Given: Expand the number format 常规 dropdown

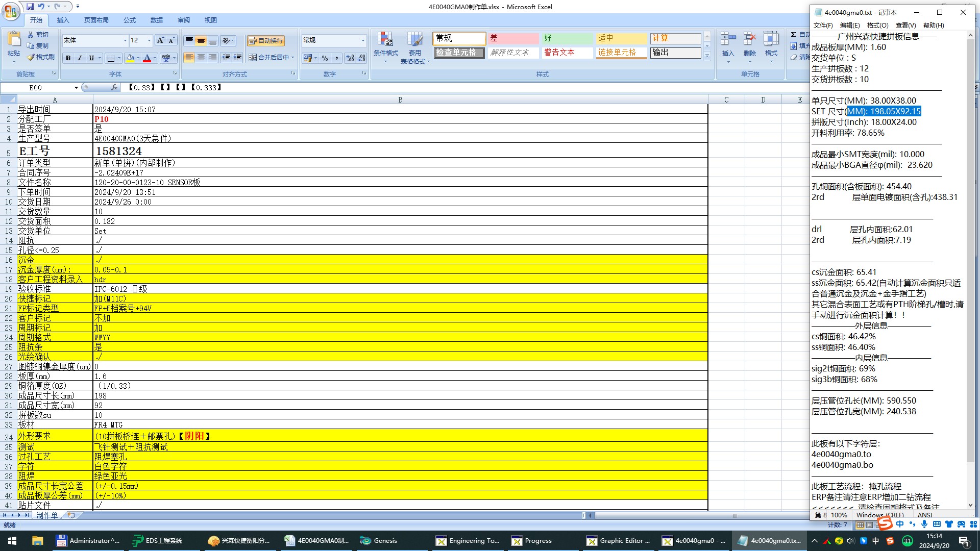Looking at the screenshot, I should point(363,40).
